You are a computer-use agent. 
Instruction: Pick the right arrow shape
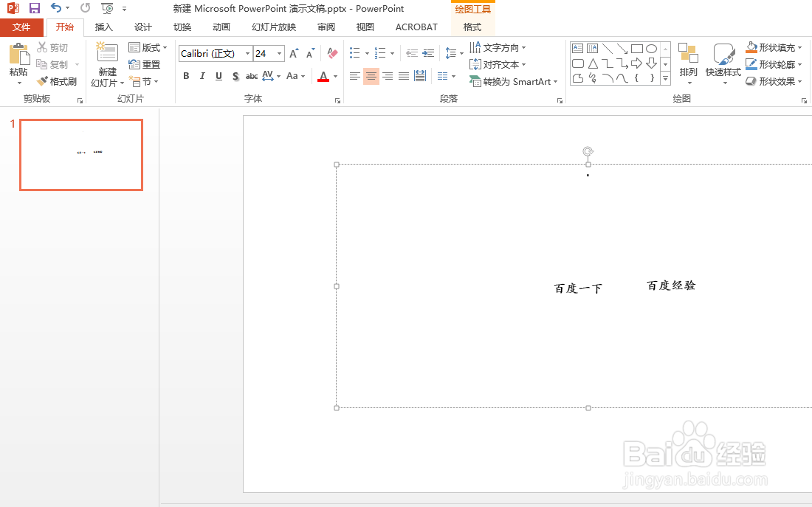tap(637, 63)
